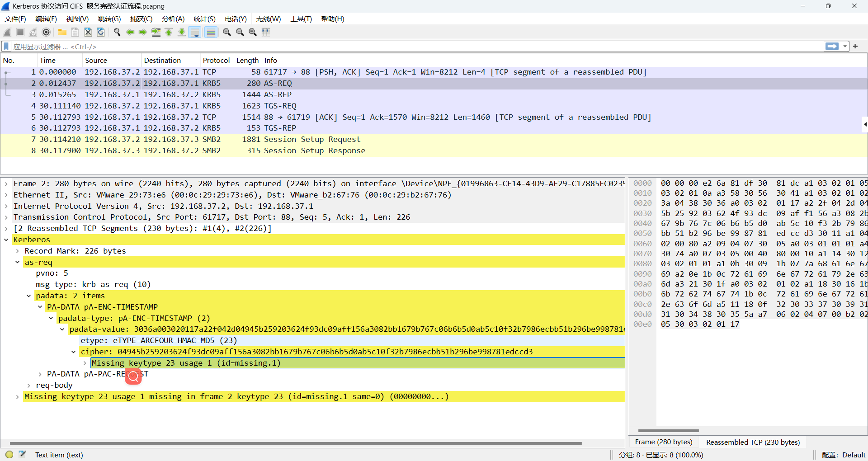Click the hex pane horizontal scrollbar

(x=668, y=431)
